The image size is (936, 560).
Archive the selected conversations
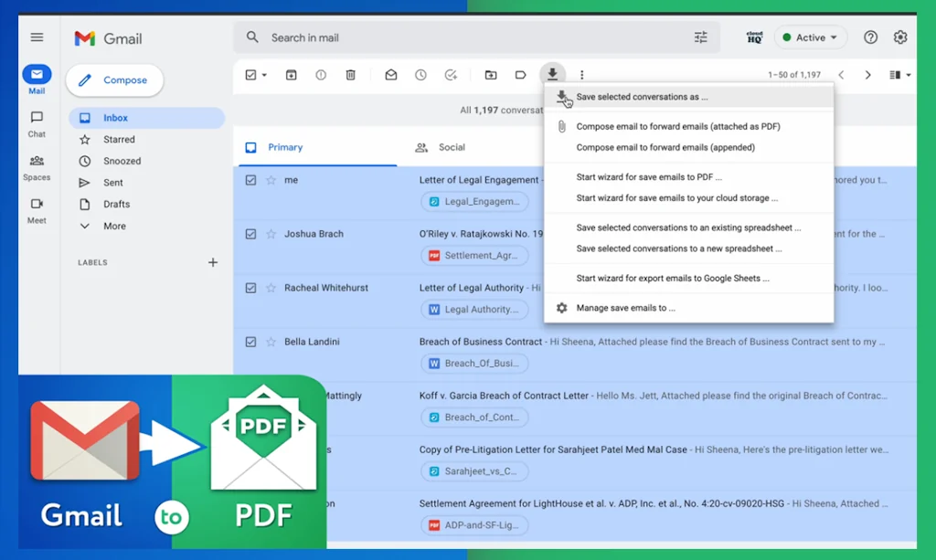coord(291,75)
